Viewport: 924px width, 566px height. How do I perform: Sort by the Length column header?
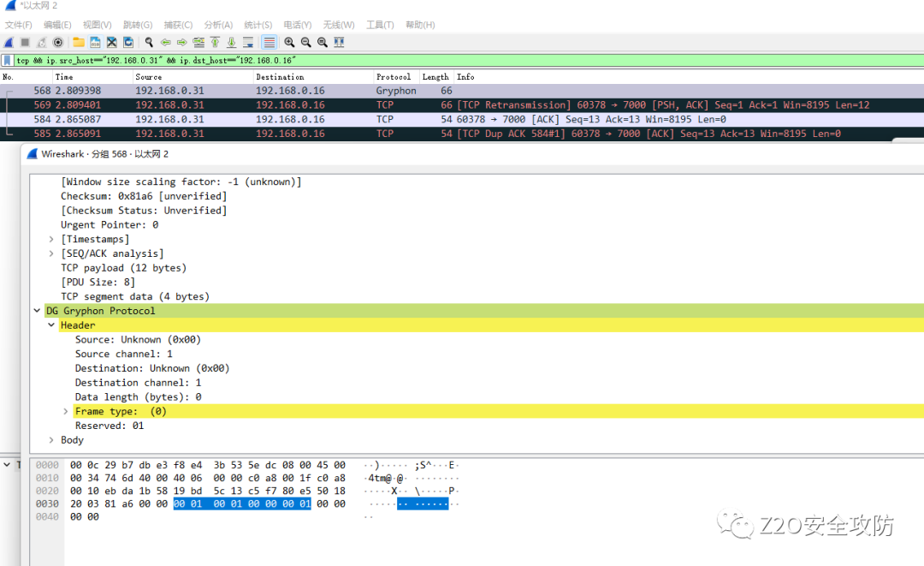click(x=436, y=77)
